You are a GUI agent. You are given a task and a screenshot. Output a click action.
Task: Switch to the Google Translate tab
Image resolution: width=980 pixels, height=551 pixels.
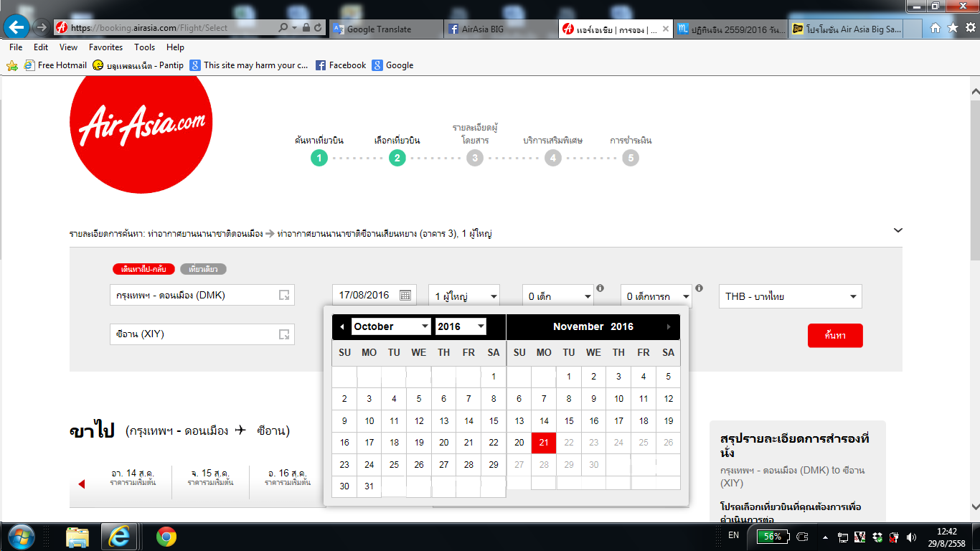386,29
